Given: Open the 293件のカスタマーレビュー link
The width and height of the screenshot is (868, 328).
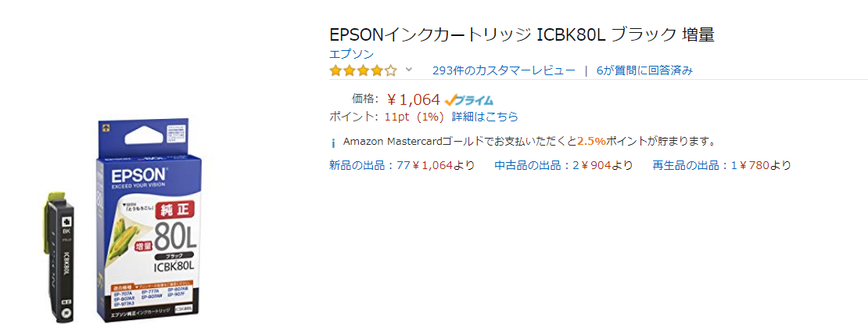Looking at the screenshot, I should click(504, 70).
